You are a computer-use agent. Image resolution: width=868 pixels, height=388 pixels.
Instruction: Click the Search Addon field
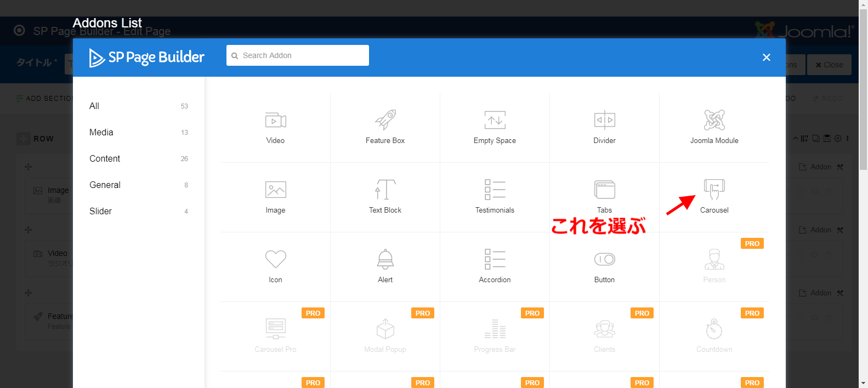pyautogui.click(x=298, y=55)
